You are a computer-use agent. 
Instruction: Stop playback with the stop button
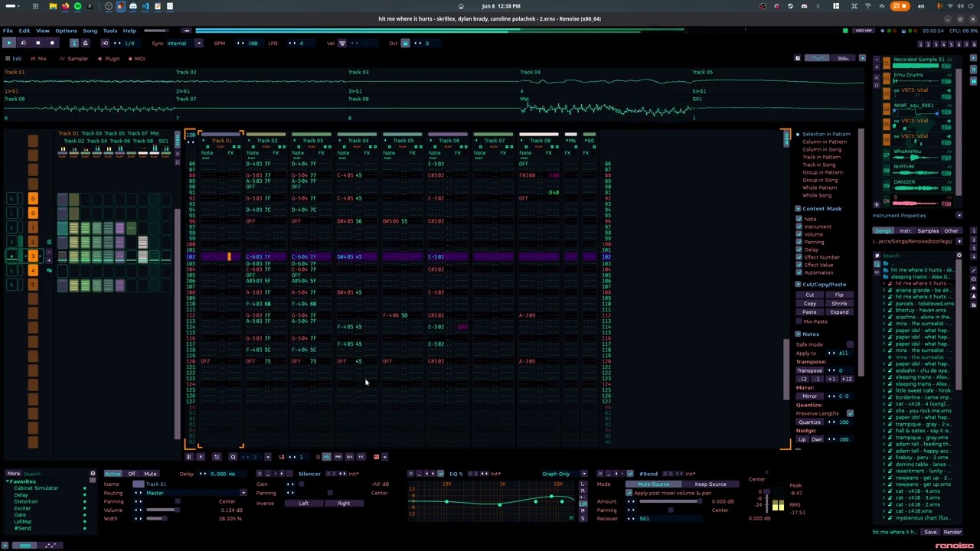[x=38, y=43]
